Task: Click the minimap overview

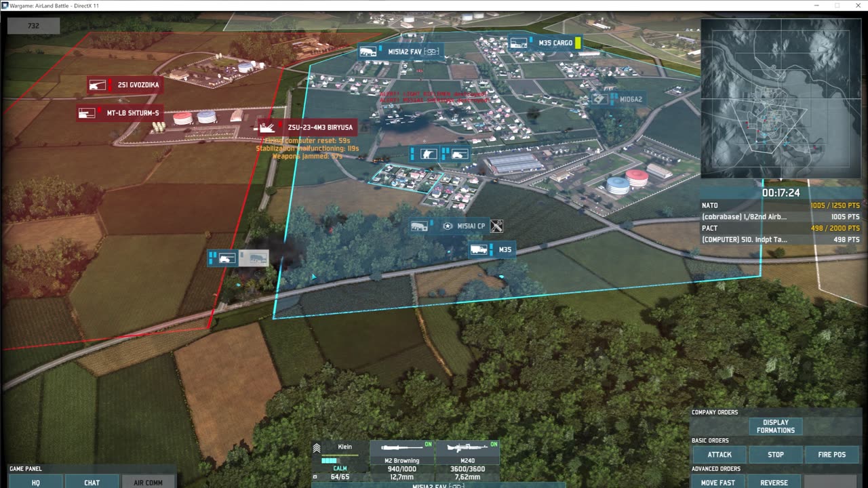Action: pyautogui.click(x=781, y=98)
